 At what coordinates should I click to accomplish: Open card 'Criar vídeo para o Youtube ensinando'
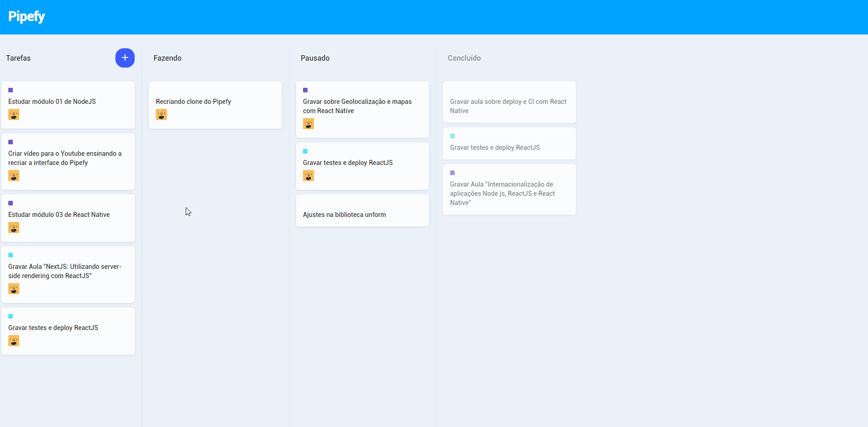pos(68,161)
